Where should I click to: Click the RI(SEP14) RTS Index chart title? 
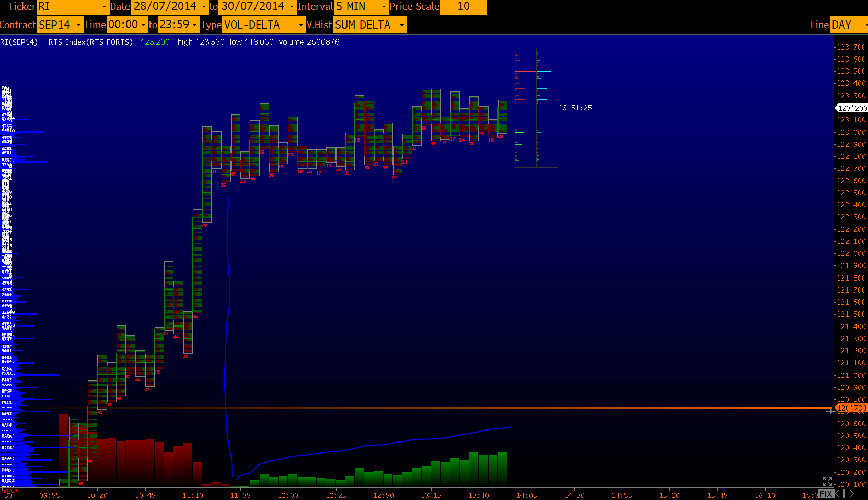(66, 42)
